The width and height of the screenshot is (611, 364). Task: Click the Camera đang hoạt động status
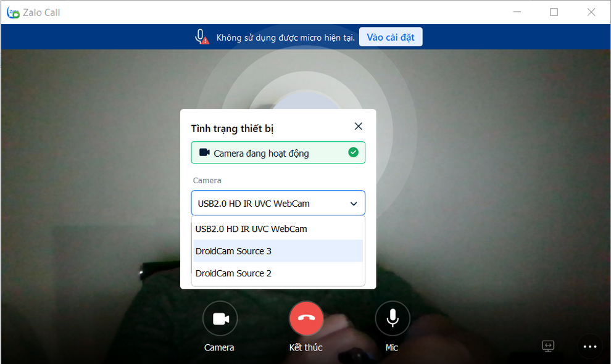pos(278,152)
